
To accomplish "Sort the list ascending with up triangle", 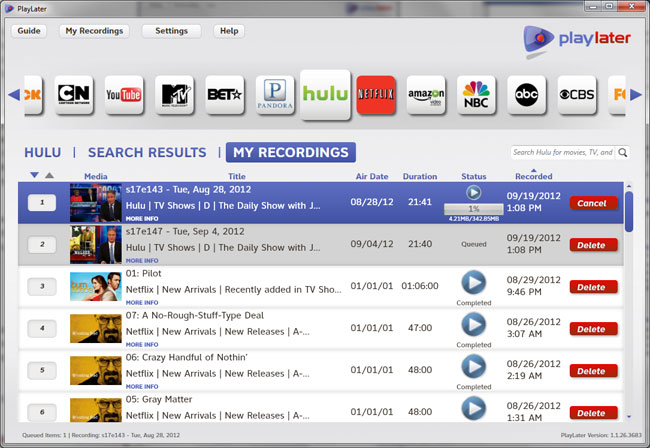I will coord(49,175).
